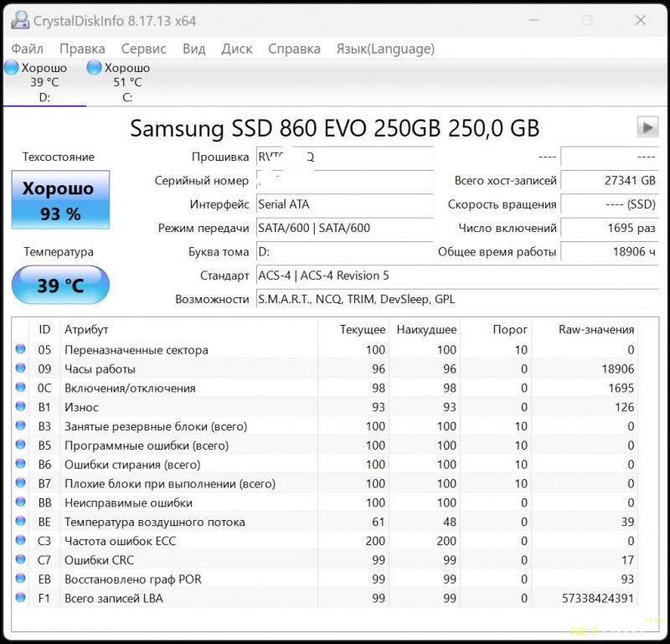Click status dot of attribute 09 row
Screen dimensions: 670x644
(20, 368)
